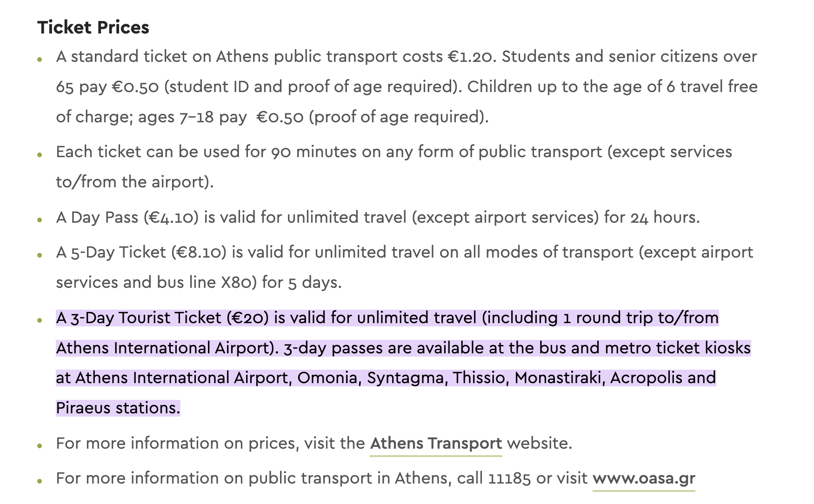Click the phone number 11185
The height and width of the screenshot is (504, 814).
[509, 478]
